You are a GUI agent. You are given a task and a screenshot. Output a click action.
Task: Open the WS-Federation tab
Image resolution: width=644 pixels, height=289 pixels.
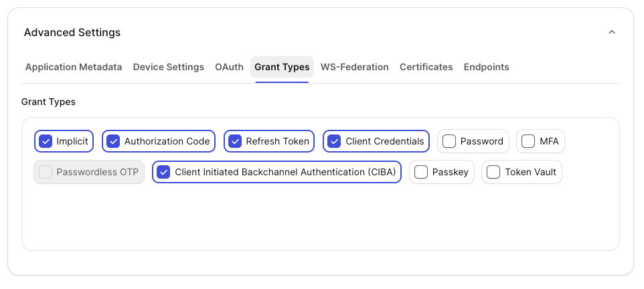coord(354,67)
